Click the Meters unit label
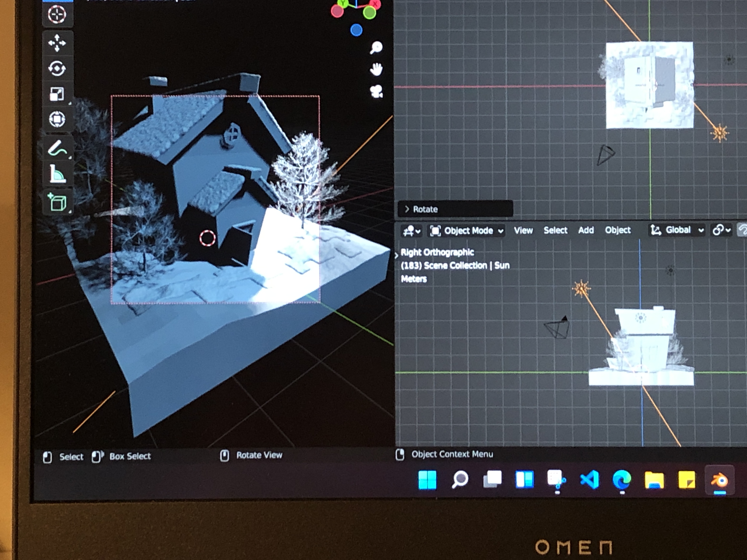This screenshot has height=560, width=747. 414,279
